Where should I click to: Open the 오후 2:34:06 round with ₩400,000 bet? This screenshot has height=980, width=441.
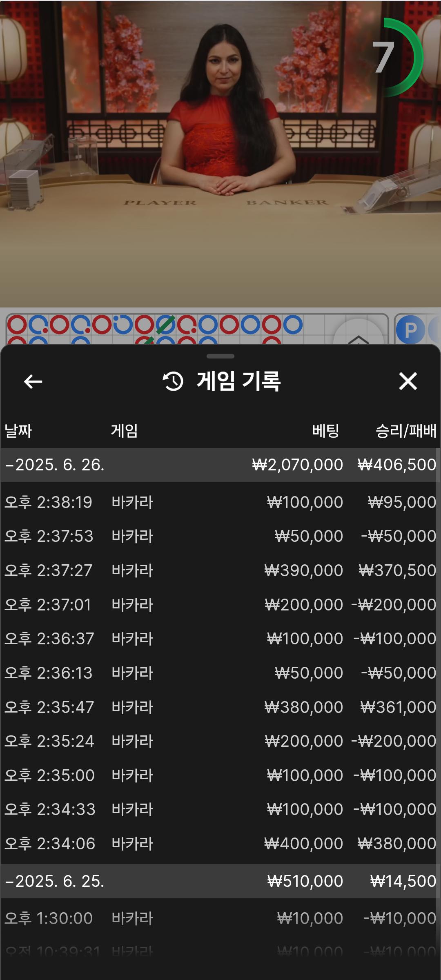click(220, 844)
